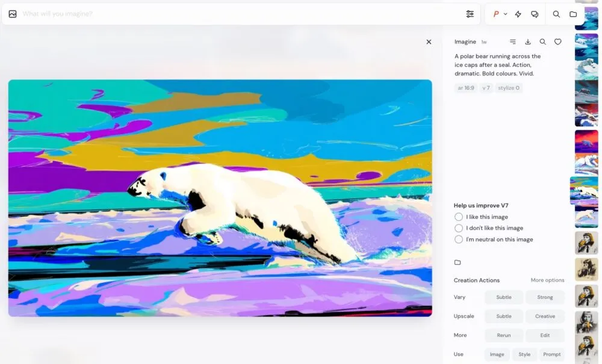602x364 pixels.
Task: Click the download icon beside Imagine
Action: coord(528,42)
